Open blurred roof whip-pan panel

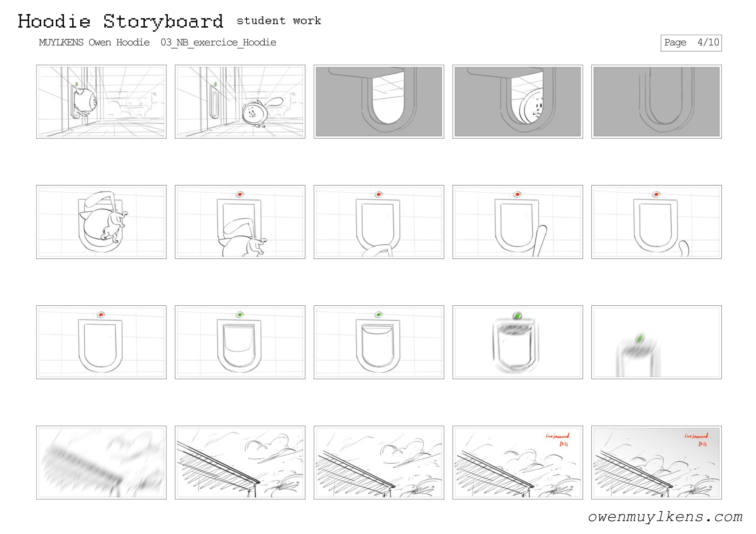101,462
